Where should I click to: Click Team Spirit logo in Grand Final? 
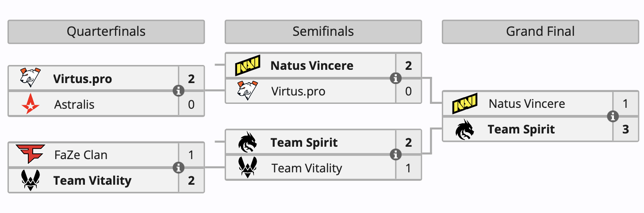[x=464, y=129]
